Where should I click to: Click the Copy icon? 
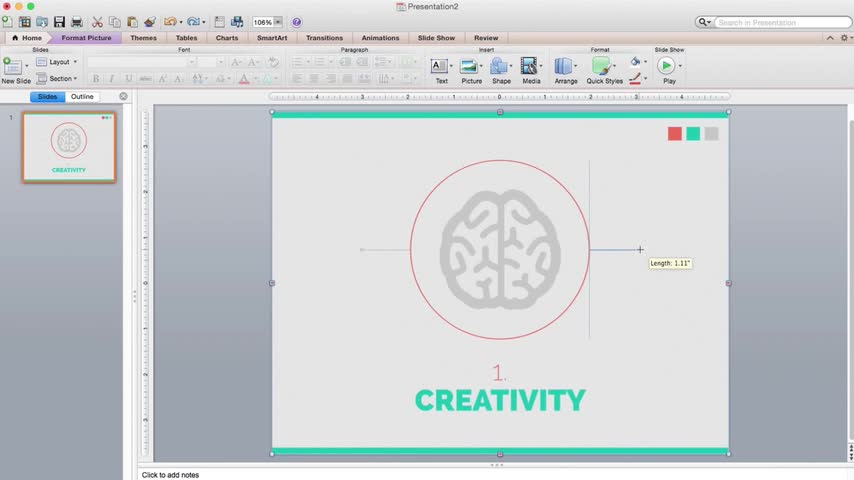[115, 22]
